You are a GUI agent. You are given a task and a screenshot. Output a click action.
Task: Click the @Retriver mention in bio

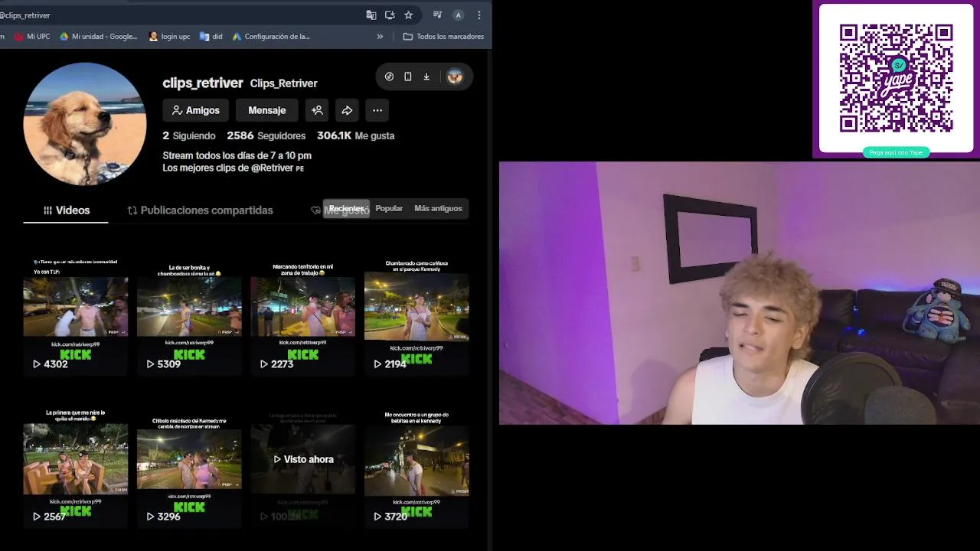coord(272,168)
